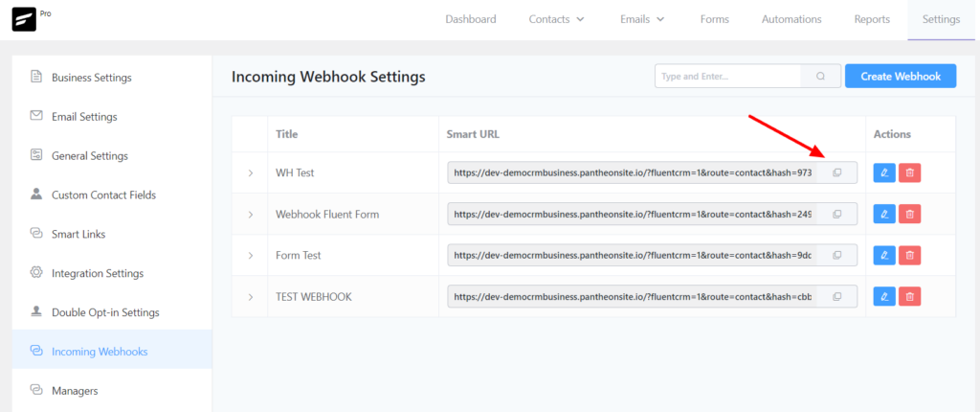Focus the Type and Enter search field

(x=727, y=77)
